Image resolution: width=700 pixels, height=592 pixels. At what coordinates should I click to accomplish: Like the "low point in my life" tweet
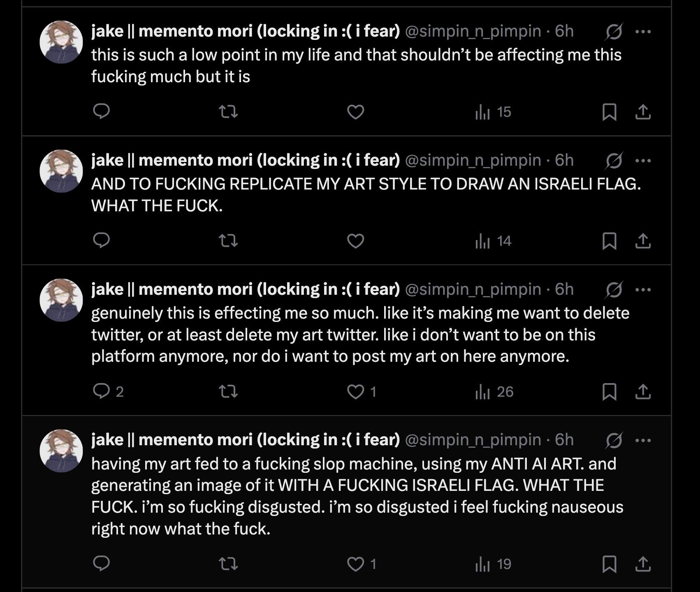pos(356,112)
